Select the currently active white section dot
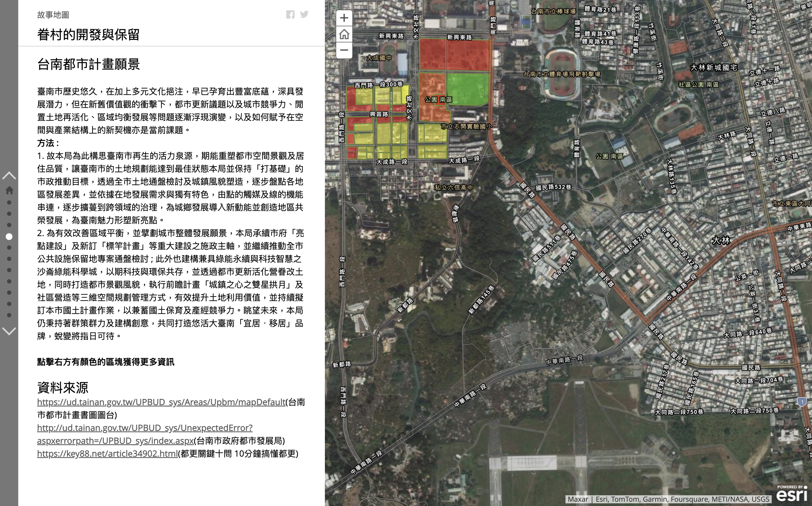Screen dimensions: 812x506 tap(9, 237)
